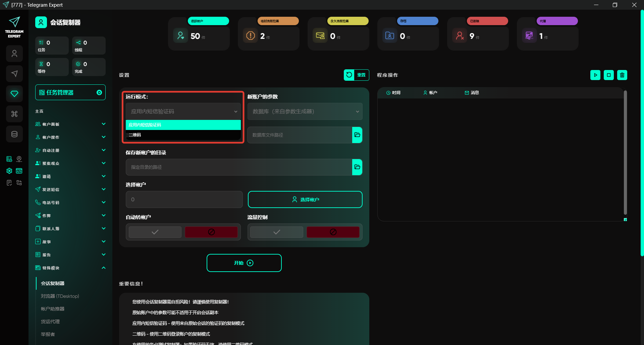644x345 pixels.
Task: Open 对流器 (TDesktop) submenu item
Action: point(60,296)
